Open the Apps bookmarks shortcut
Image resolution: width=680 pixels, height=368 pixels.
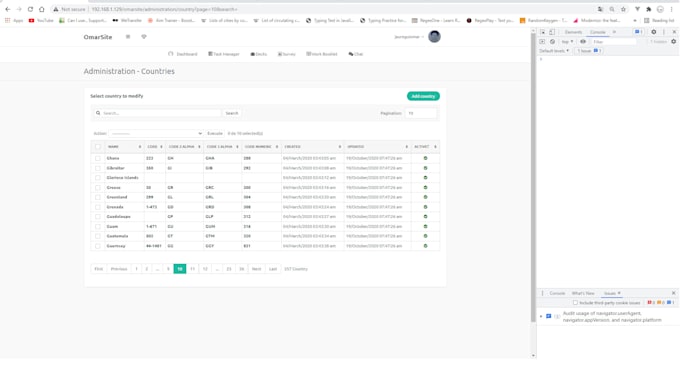point(14,20)
